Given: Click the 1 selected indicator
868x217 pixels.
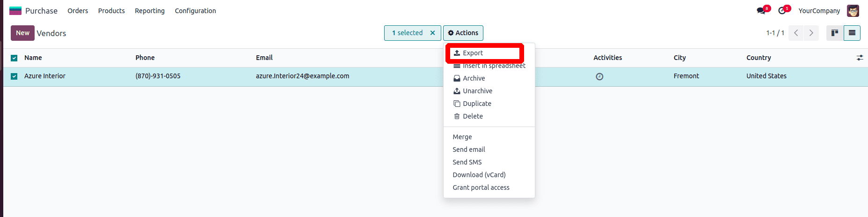Looking at the screenshot, I should 407,33.
